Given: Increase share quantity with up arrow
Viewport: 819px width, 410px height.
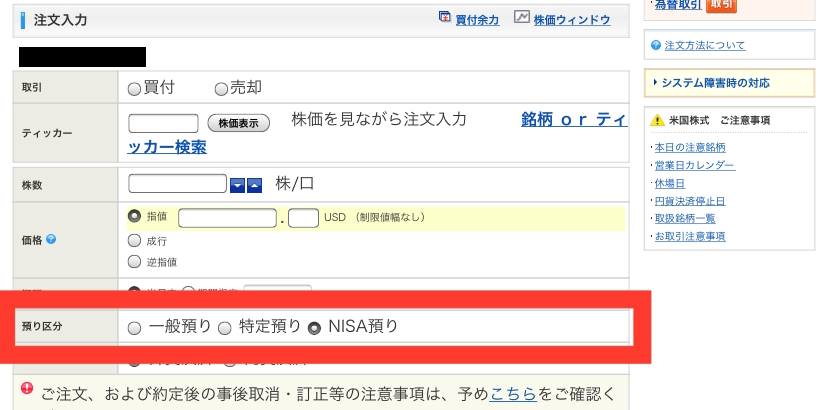Looking at the screenshot, I should coord(254,185).
